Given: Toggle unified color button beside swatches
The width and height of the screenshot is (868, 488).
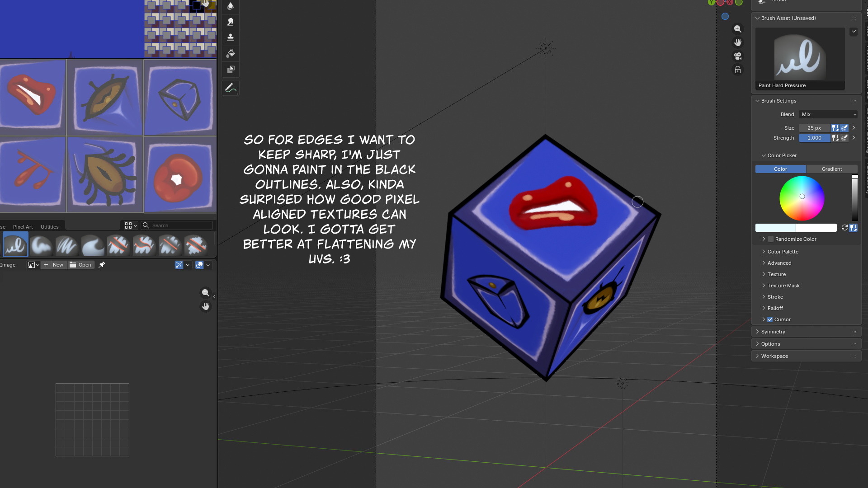Looking at the screenshot, I should pos(854,228).
